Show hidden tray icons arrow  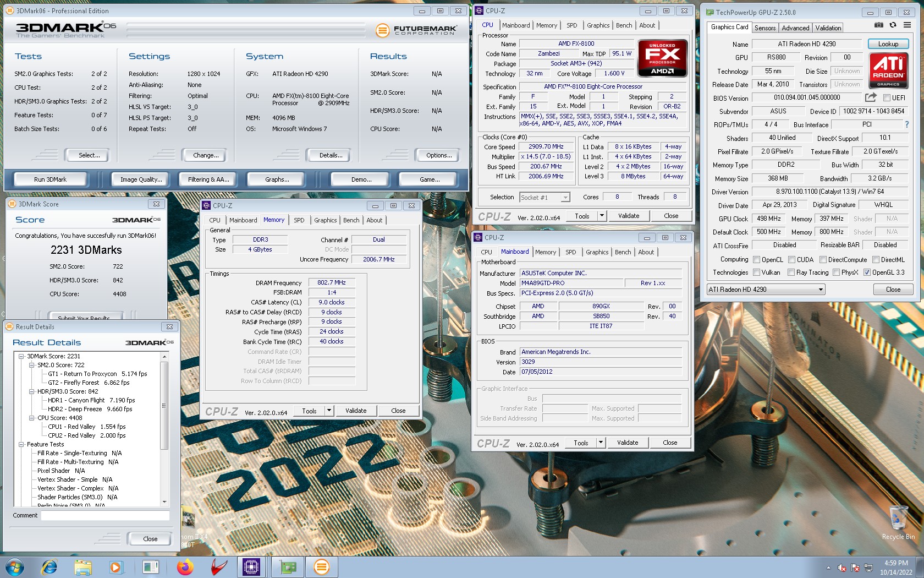tap(828, 568)
